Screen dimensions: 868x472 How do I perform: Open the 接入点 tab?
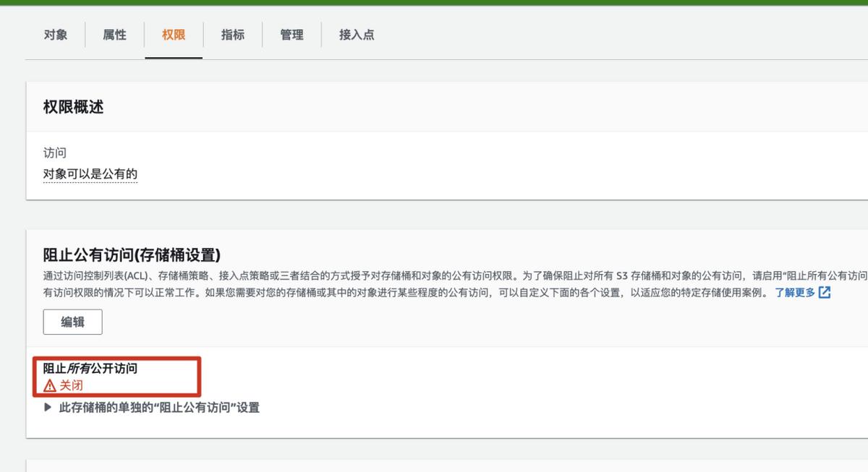click(x=356, y=34)
